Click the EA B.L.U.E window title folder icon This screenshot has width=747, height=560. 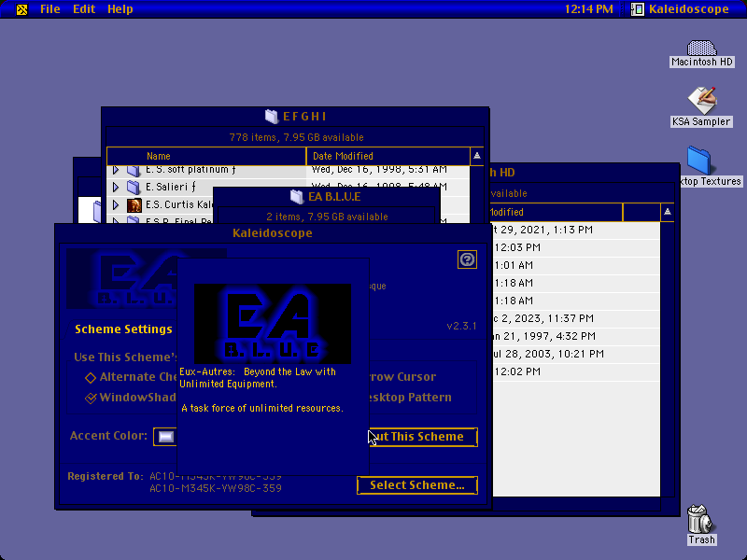click(297, 197)
